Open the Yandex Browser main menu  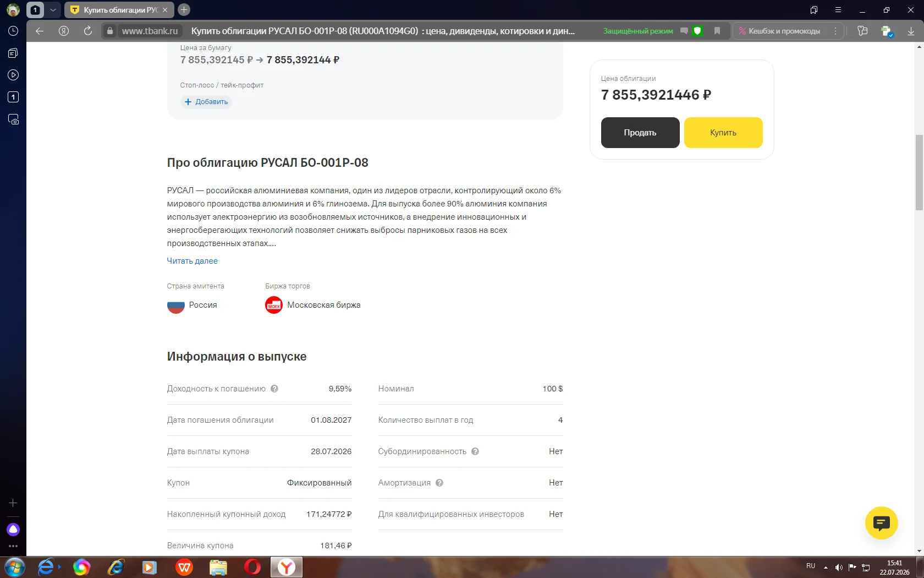click(x=838, y=10)
